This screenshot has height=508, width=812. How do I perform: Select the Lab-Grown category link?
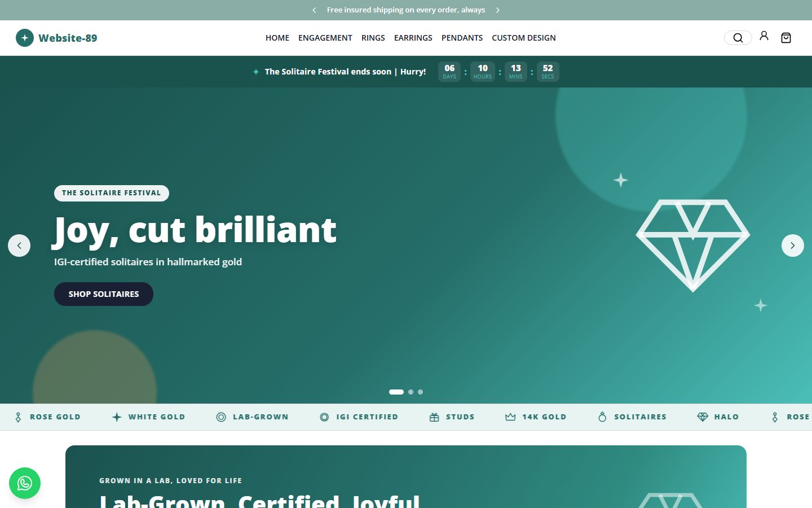[x=261, y=417]
